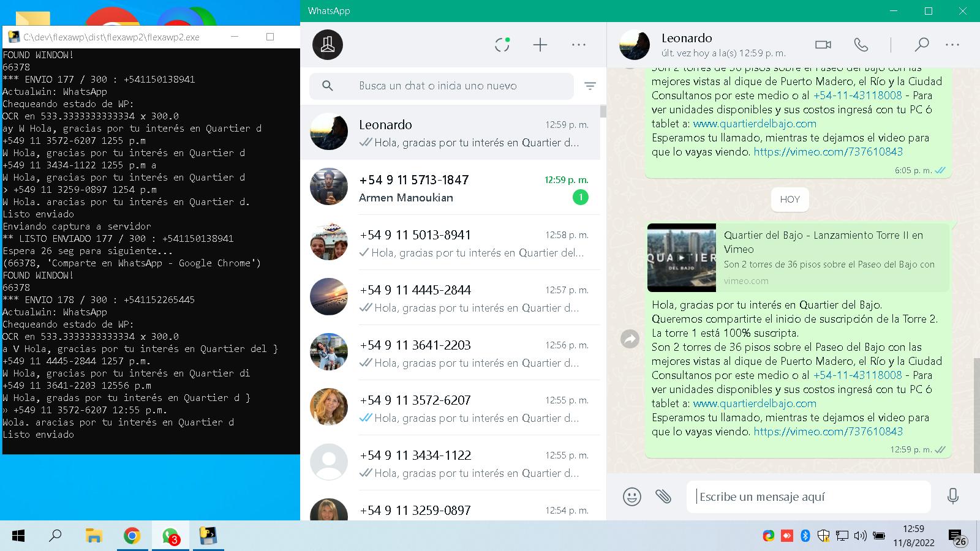The width and height of the screenshot is (980, 551).
Task: Open Windows Security shield tray icon
Action: pos(824,536)
